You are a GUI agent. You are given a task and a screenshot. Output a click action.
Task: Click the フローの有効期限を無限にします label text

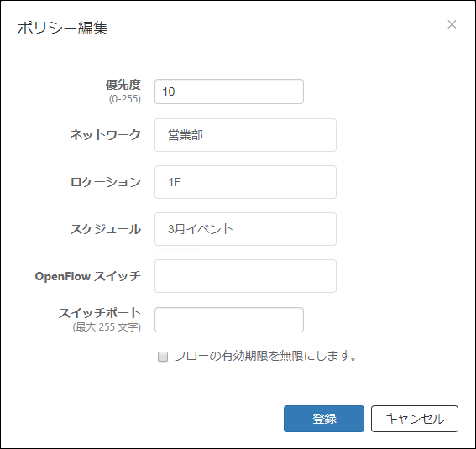266,356
